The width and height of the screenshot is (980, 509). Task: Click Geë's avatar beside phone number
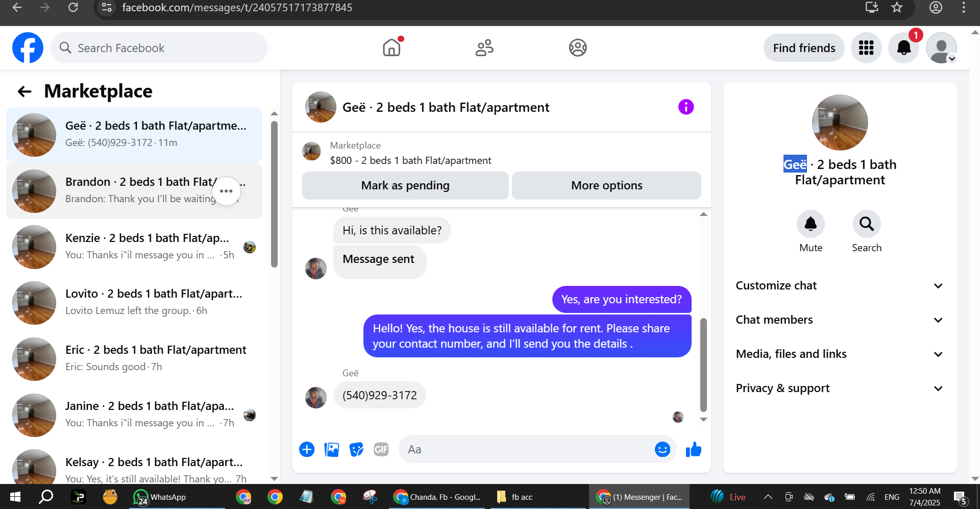pos(316,398)
